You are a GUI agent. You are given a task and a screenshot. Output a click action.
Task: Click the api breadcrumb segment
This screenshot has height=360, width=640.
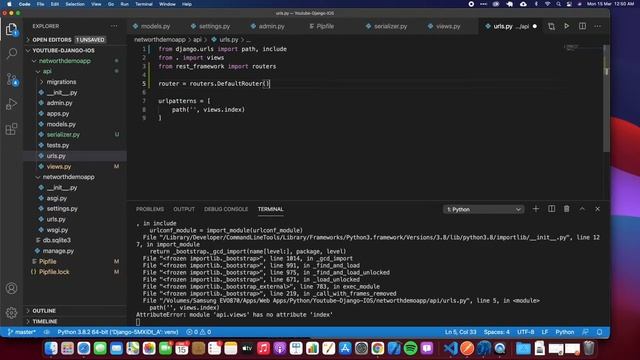(197, 40)
